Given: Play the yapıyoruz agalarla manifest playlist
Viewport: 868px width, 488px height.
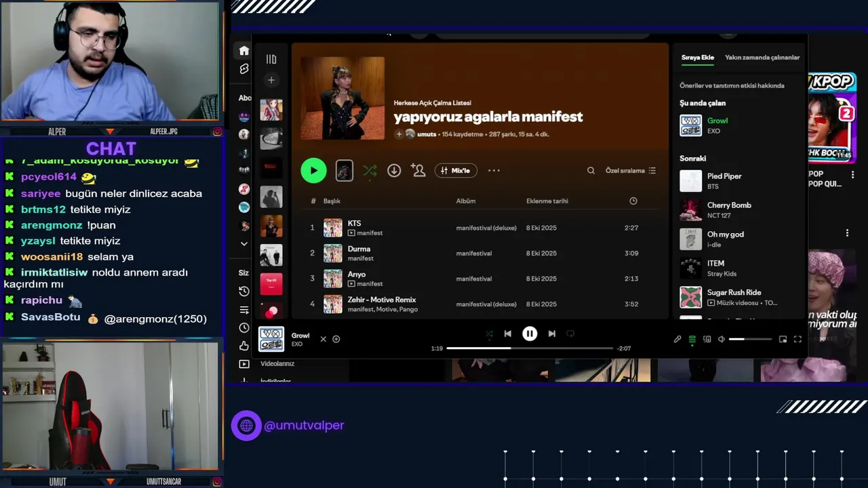Looking at the screenshot, I should pyautogui.click(x=313, y=171).
